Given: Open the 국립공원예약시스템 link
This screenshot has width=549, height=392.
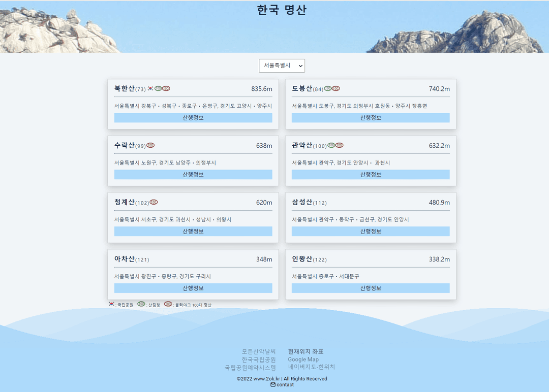Looking at the screenshot, I should (x=250, y=368).
